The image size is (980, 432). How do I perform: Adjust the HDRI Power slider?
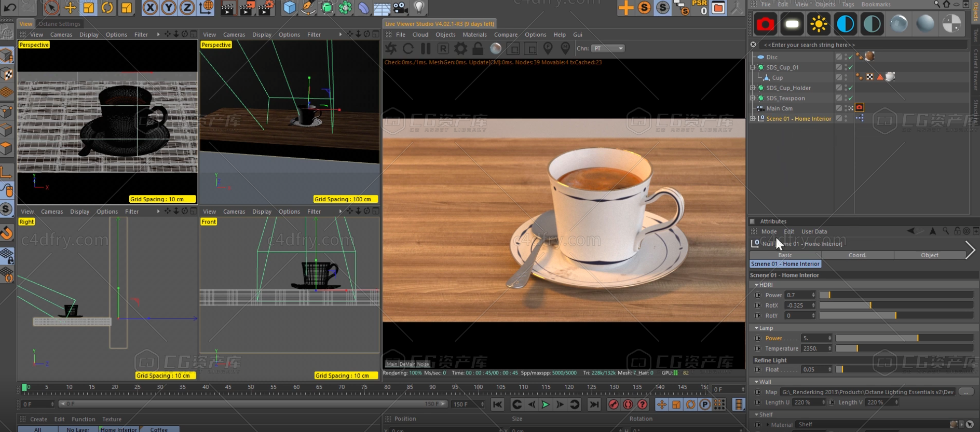(896, 295)
